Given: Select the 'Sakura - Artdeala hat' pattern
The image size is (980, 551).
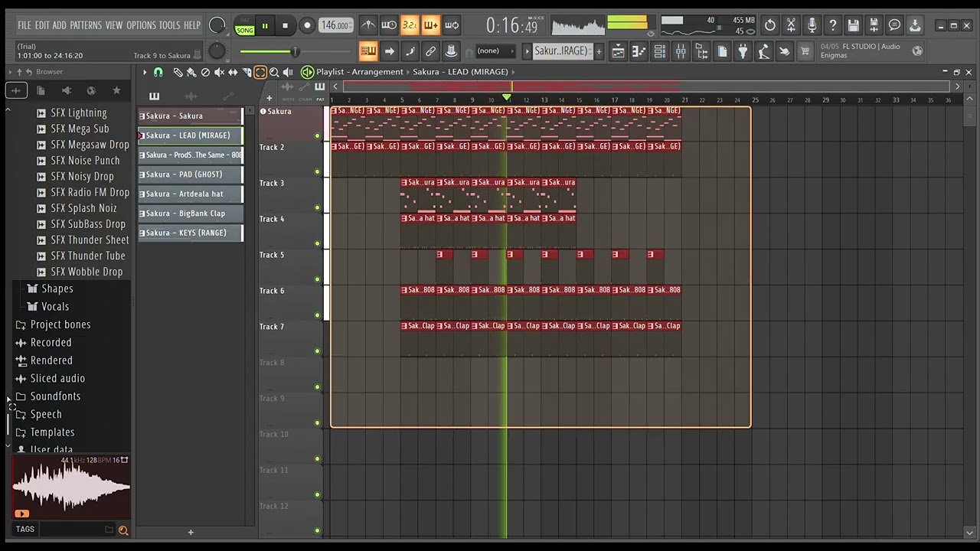Looking at the screenshot, I should click(x=191, y=194).
